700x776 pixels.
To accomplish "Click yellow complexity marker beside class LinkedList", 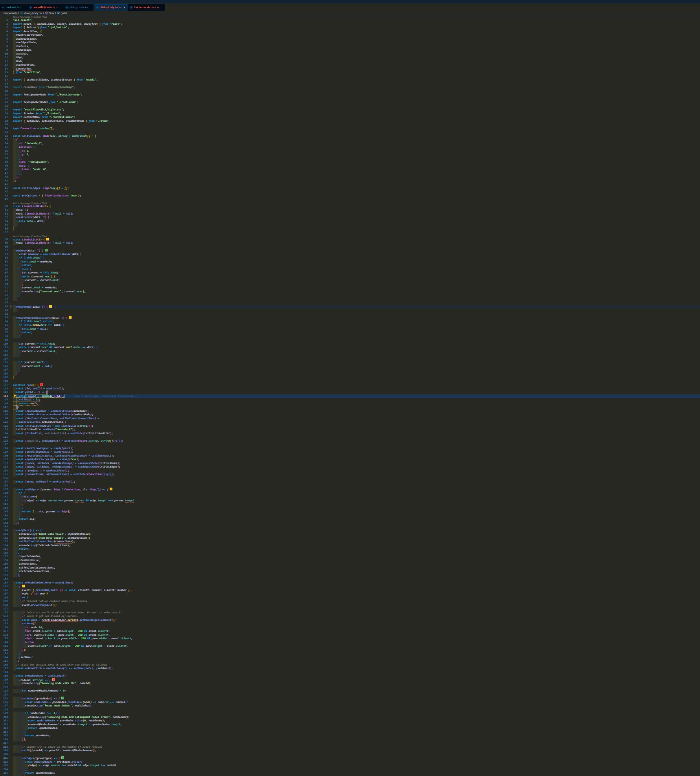I will [48, 239].
